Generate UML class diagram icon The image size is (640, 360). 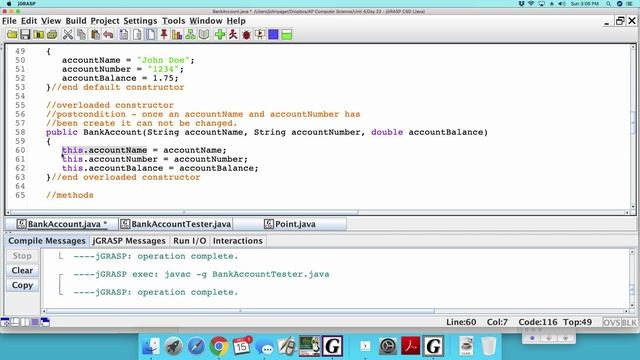coord(190,35)
